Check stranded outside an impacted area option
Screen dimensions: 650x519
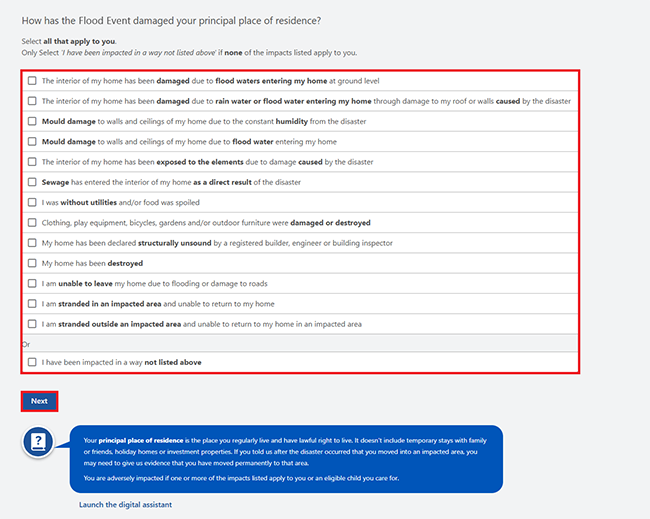(x=32, y=324)
